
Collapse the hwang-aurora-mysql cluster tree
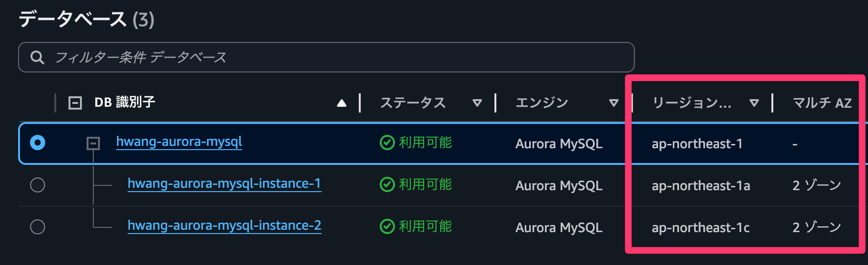(93, 143)
